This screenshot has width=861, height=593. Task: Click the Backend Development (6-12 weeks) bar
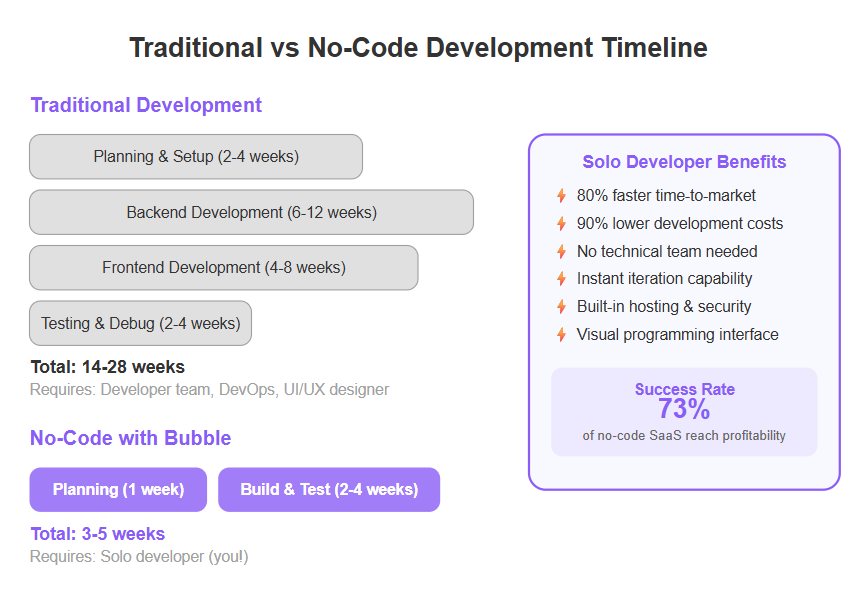251,212
